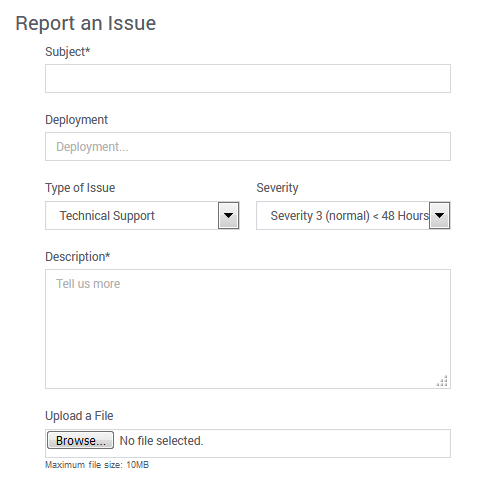Click 'Maximum file size: 10MB' note

[97, 465]
